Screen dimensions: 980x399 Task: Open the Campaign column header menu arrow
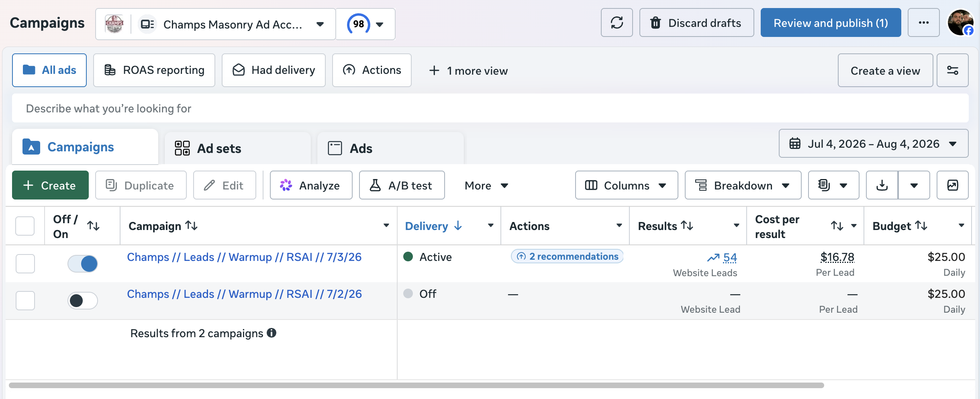(x=386, y=226)
